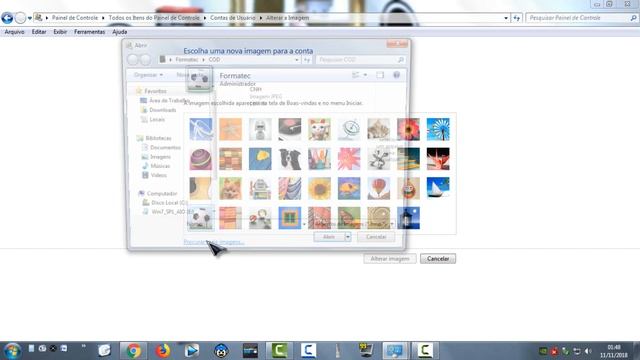Open the Windows Start menu orb
640x360 pixels.
12,351
